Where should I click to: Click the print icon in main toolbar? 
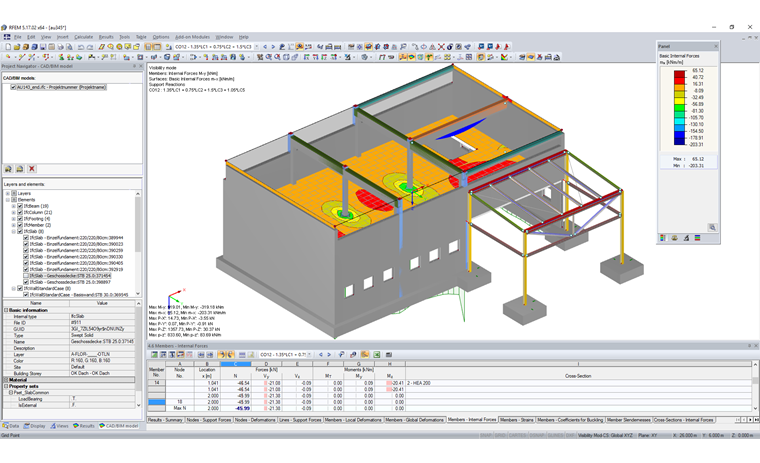pyautogui.click(x=61, y=47)
